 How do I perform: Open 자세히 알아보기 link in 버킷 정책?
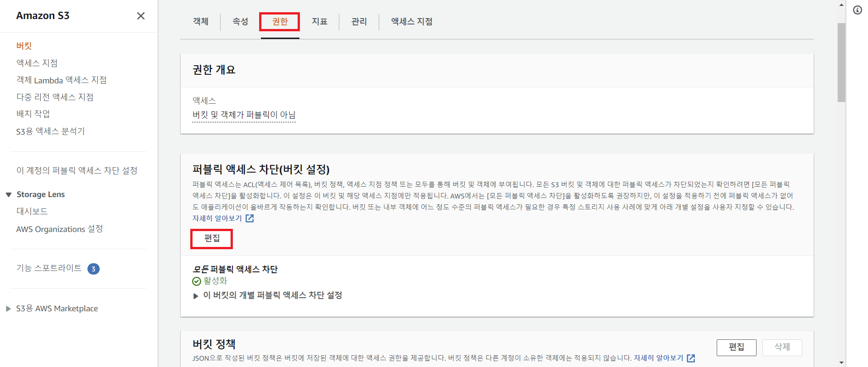[x=658, y=358]
